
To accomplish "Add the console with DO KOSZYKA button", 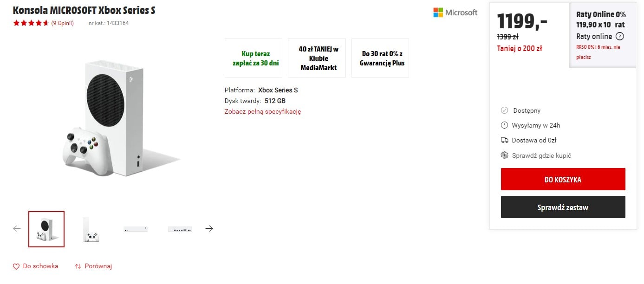I will click(x=563, y=179).
